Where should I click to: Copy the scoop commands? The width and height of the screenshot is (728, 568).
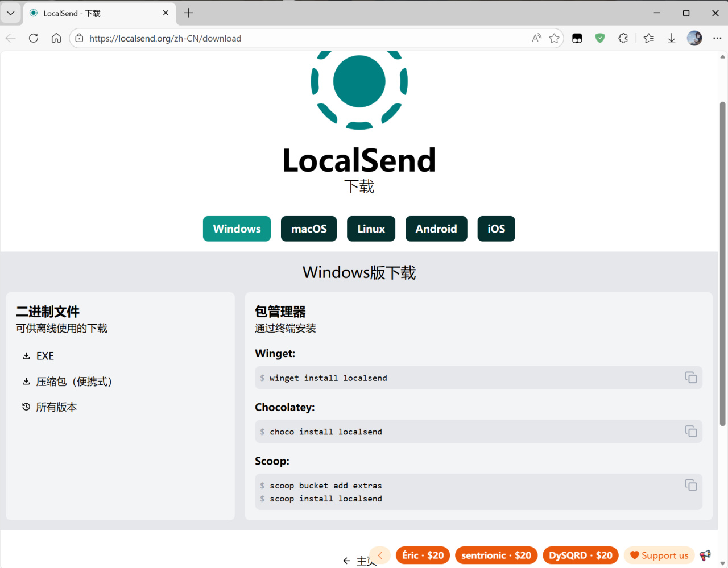click(x=691, y=485)
